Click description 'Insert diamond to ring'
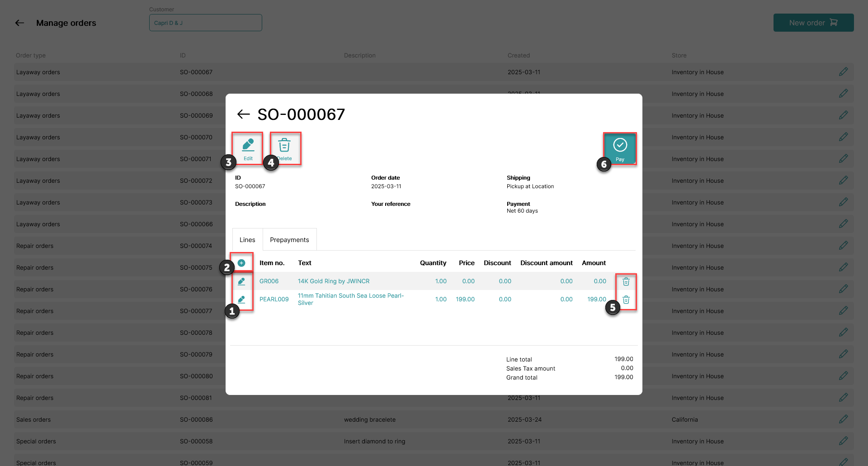The height and width of the screenshot is (466, 868). [374, 441]
